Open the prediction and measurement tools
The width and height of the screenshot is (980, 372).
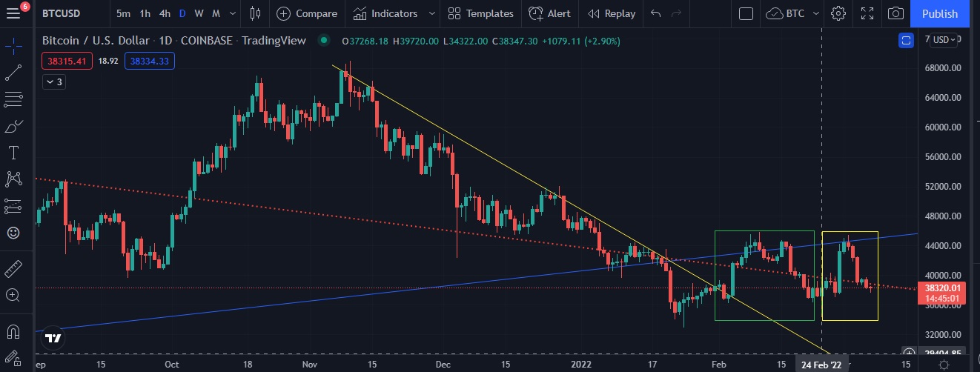click(x=13, y=205)
